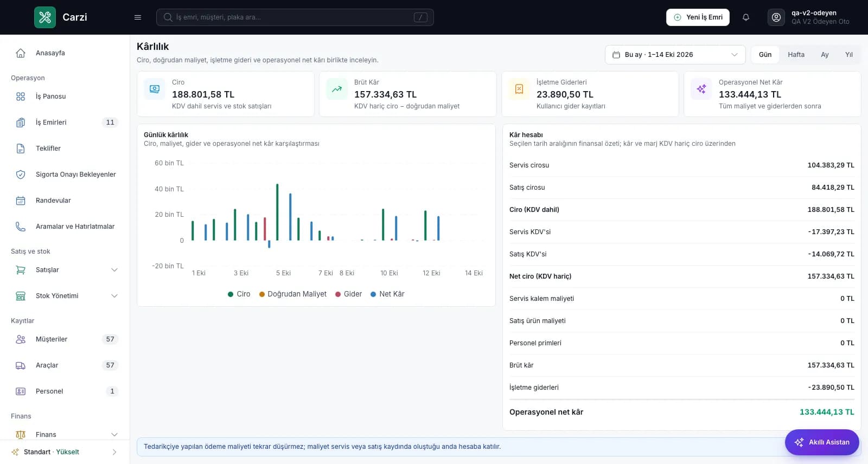This screenshot has height=464, width=868.
Task: Click the Sigorta Onayı shield icon
Action: (x=21, y=175)
